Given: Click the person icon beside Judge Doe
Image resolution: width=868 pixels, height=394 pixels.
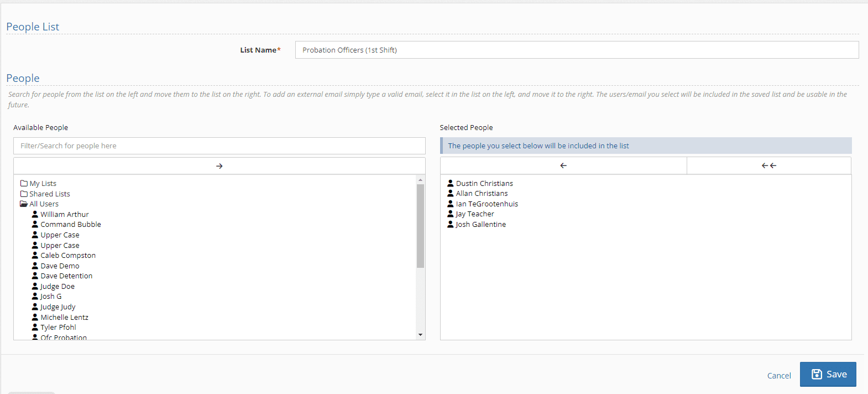Looking at the screenshot, I should (35, 286).
